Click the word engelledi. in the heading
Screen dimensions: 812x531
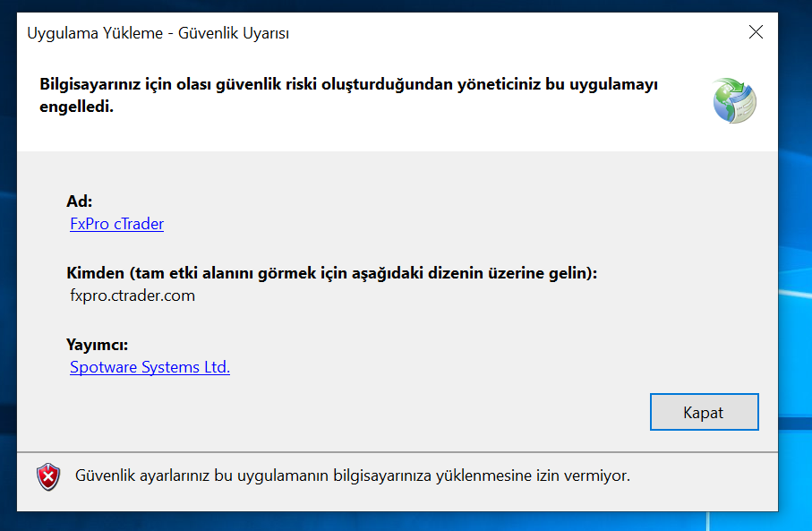point(77,107)
